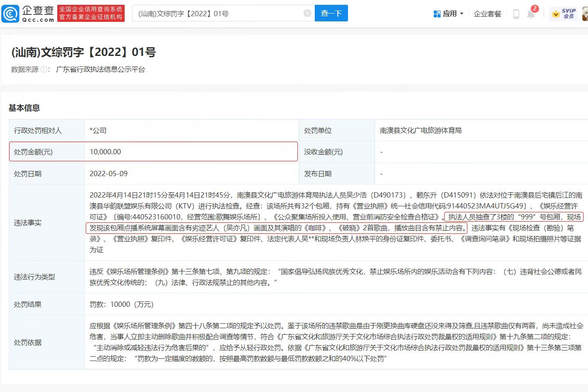Click the 处罚依据 label cell

click(x=47, y=342)
